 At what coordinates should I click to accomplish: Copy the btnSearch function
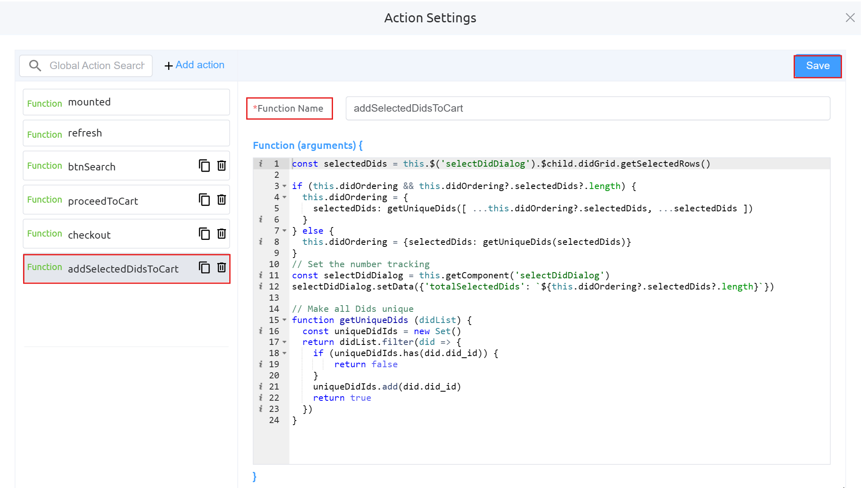point(204,166)
